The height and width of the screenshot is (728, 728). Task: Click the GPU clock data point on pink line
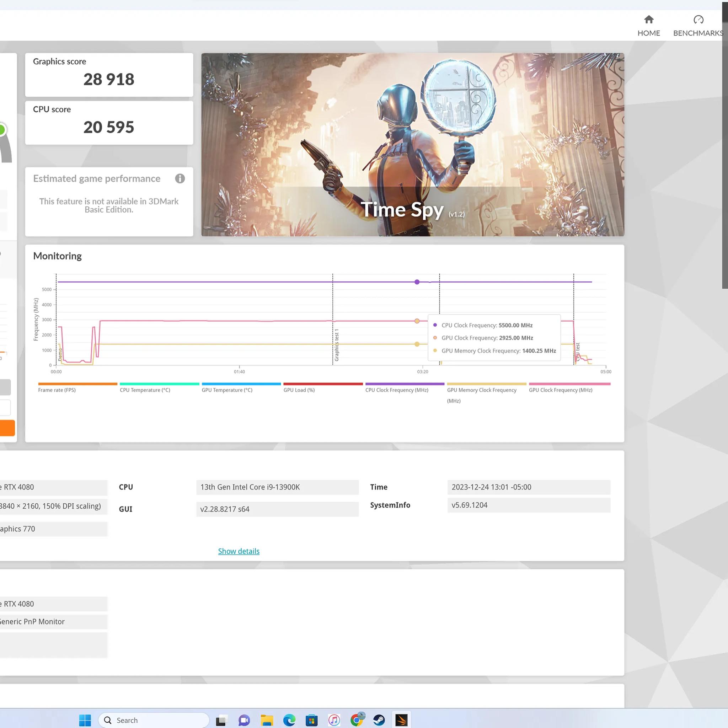[417, 321]
